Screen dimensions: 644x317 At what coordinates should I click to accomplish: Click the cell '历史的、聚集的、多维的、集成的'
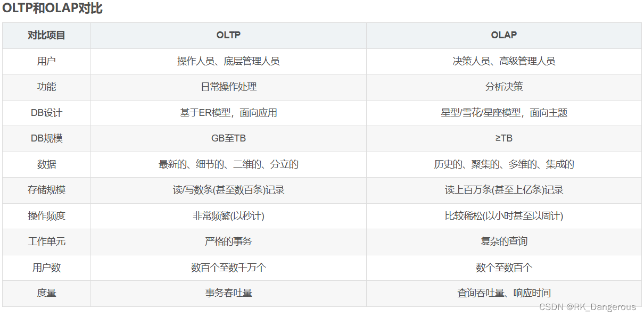503,164
